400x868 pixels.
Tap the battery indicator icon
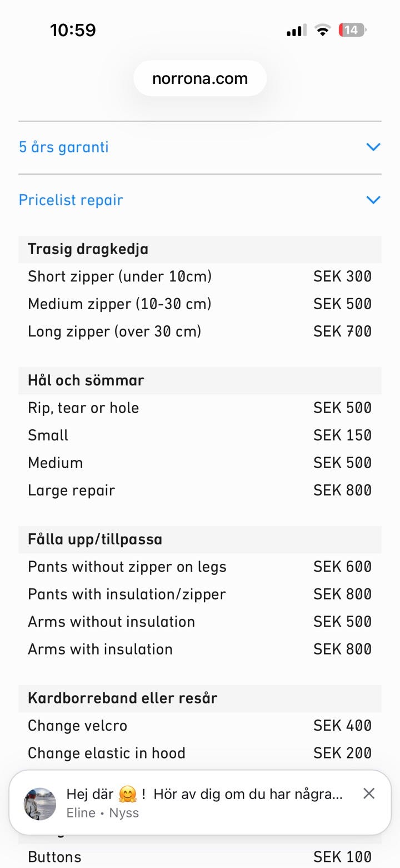tap(352, 30)
